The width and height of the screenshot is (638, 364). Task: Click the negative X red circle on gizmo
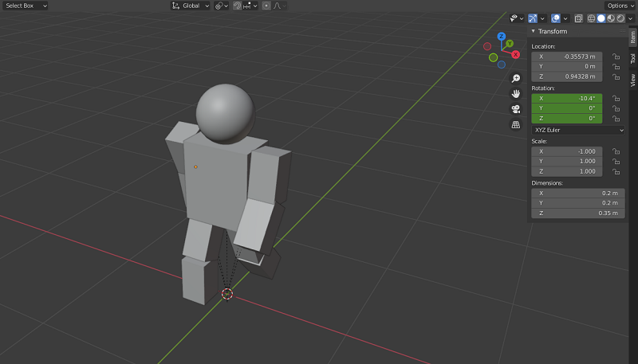pos(487,46)
